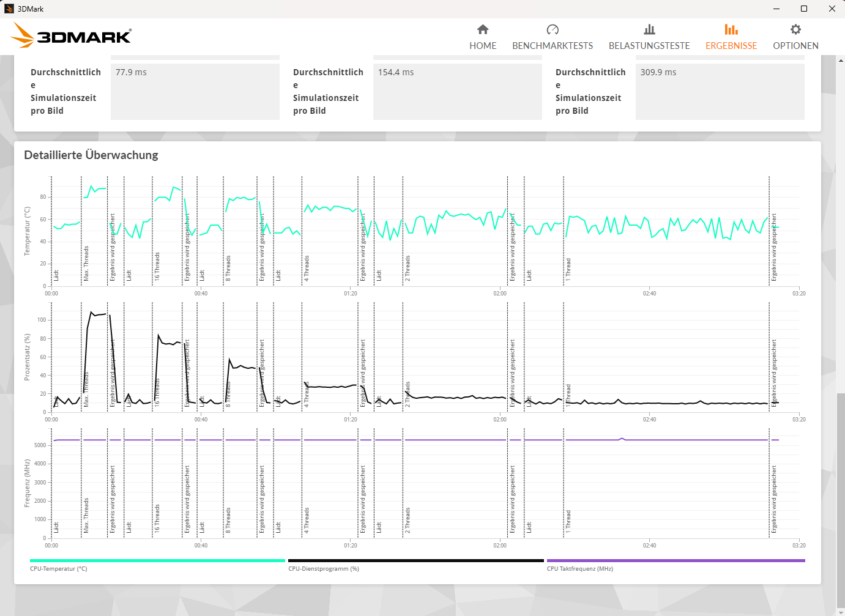Click the Belastungsteste bar chart icon
Screen dimensions: 845x616
(x=649, y=29)
